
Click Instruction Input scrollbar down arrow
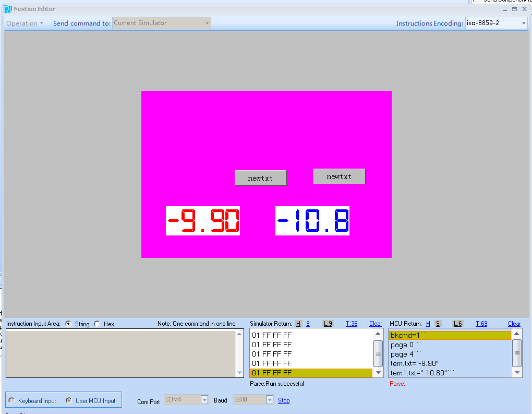point(239,373)
